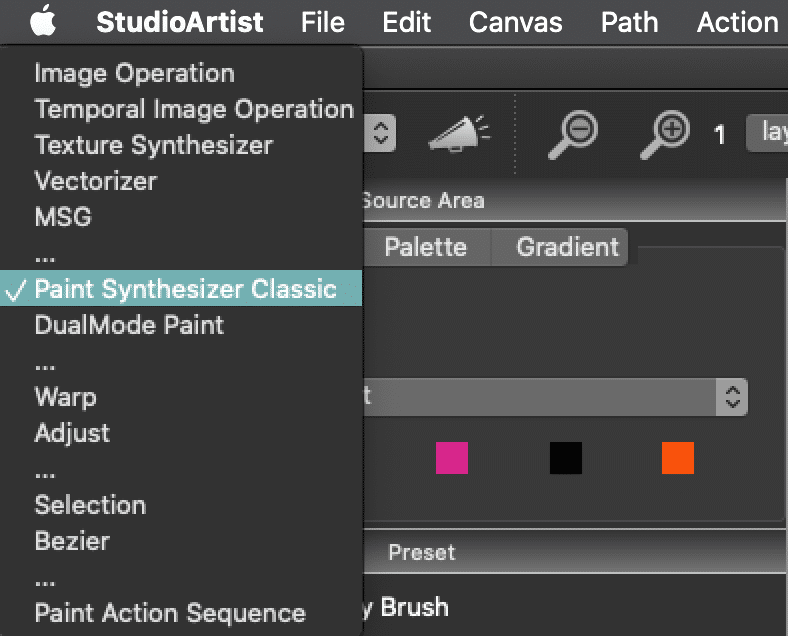Select checked Paint Synthesizer Classic entry

[181, 288]
